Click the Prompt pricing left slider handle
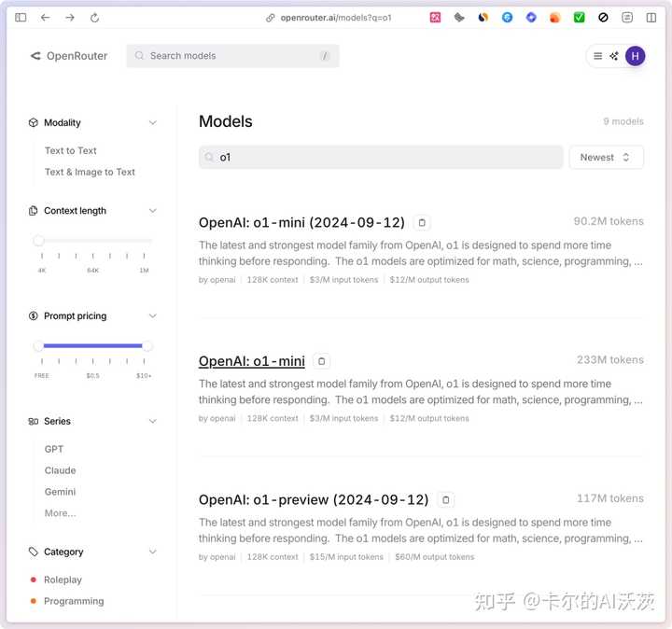This screenshot has height=629, width=672. pyautogui.click(x=38, y=346)
